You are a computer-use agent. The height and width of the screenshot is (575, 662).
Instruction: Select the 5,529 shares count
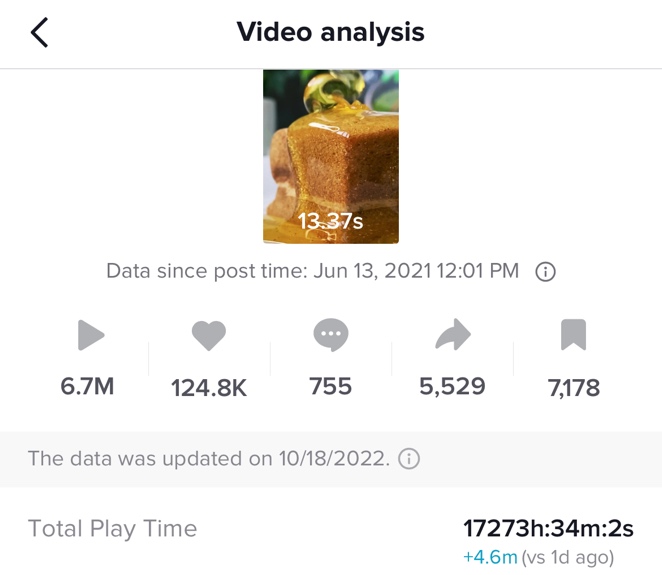[x=453, y=387]
